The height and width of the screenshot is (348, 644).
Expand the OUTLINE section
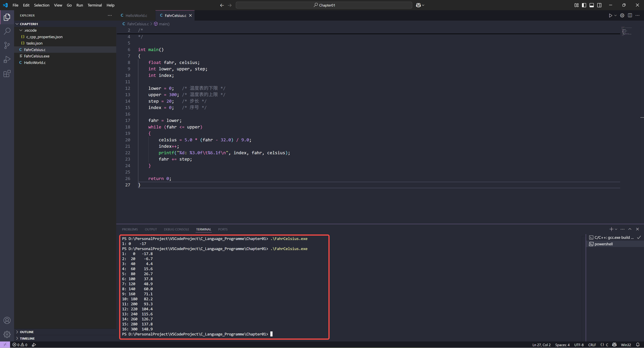click(26, 332)
